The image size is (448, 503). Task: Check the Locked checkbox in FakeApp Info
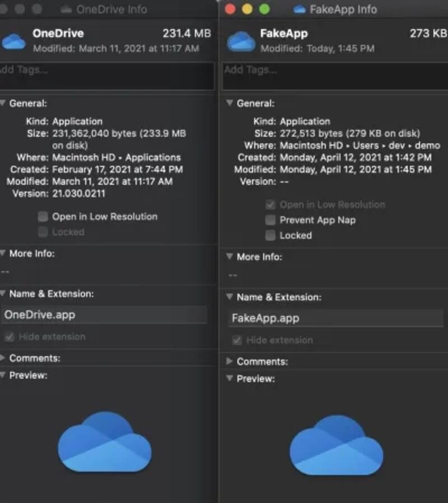click(x=270, y=235)
